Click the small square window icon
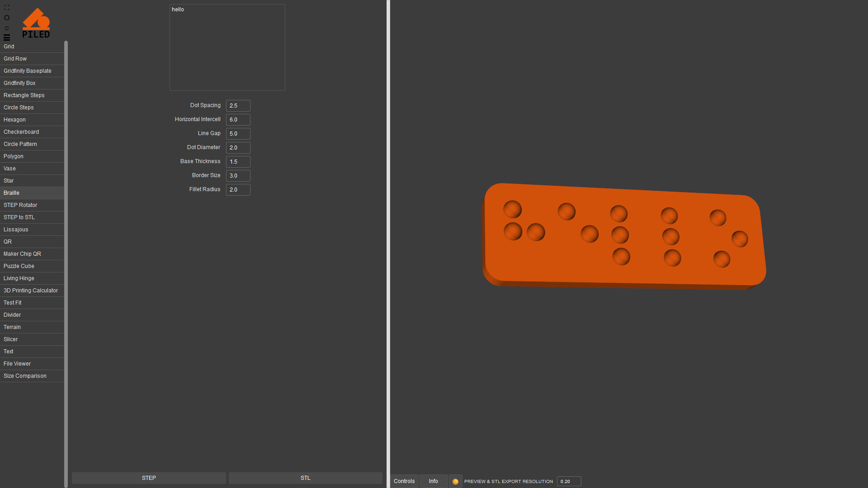The width and height of the screenshot is (868, 488). 6,28
